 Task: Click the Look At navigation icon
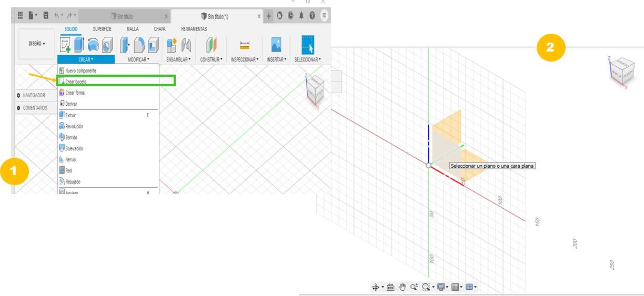[390, 287]
